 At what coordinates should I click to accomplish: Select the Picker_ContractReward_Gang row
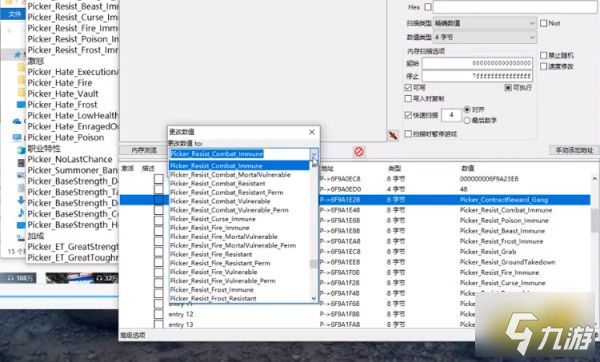[x=355, y=199]
